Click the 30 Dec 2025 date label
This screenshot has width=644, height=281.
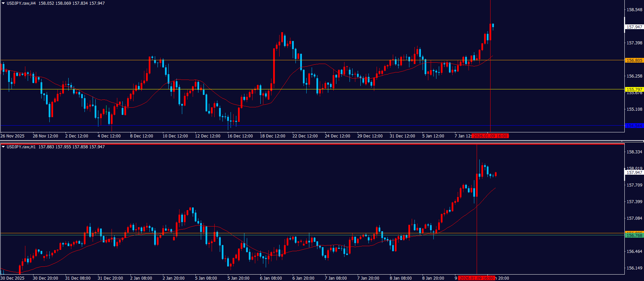click(x=13, y=278)
